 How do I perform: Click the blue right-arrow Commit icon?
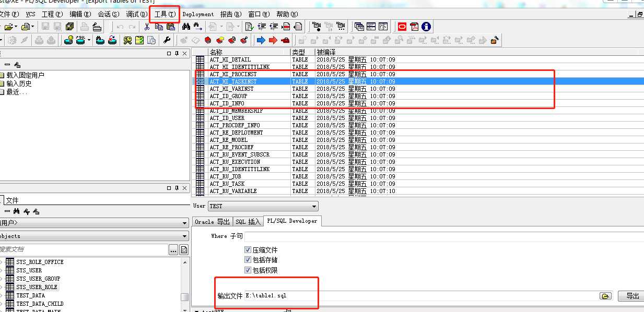(x=261, y=40)
